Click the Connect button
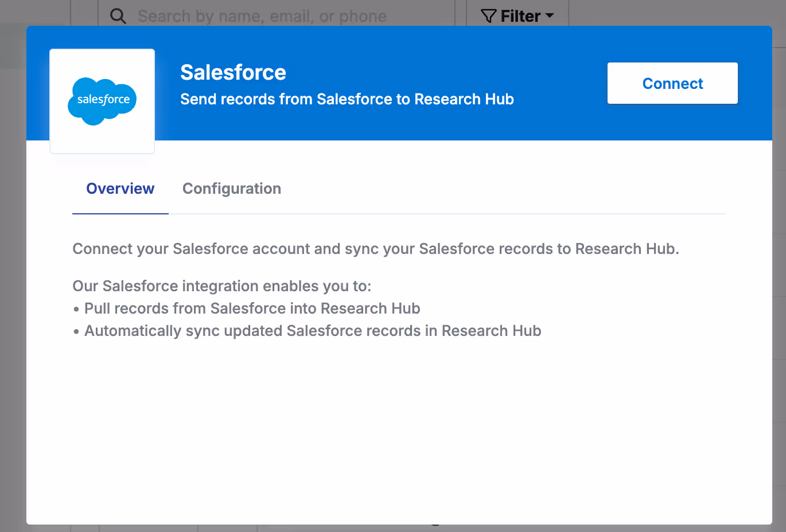Image resolution: width=786 pixels, height=532 pixels. pos(672,83)
